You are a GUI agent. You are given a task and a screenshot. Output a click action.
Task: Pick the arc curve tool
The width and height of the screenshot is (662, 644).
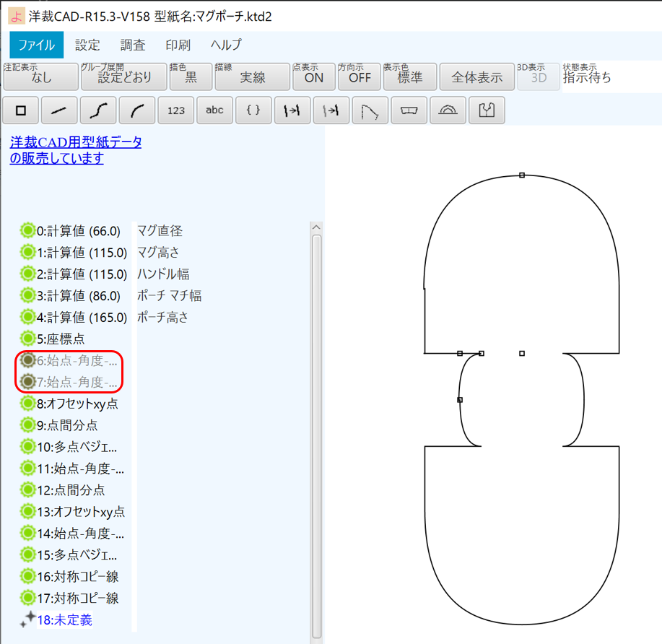pyautogui.click(x=136, y=110)
